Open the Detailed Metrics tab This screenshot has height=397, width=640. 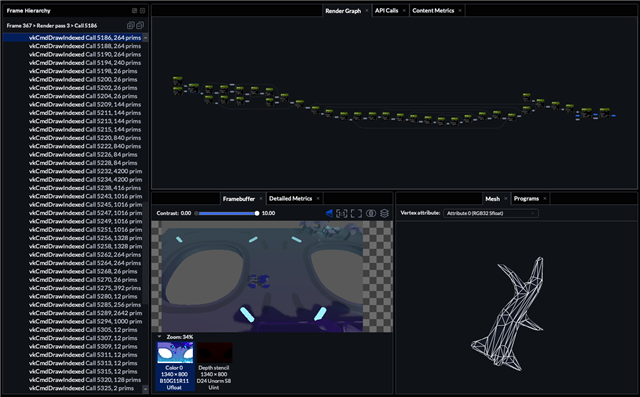point(291,199)
